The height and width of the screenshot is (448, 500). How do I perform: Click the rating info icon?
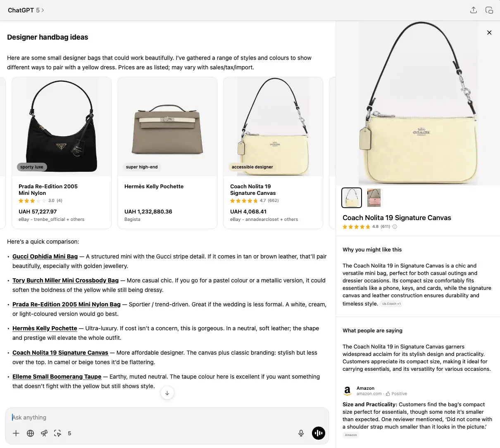tap(395, 227)
